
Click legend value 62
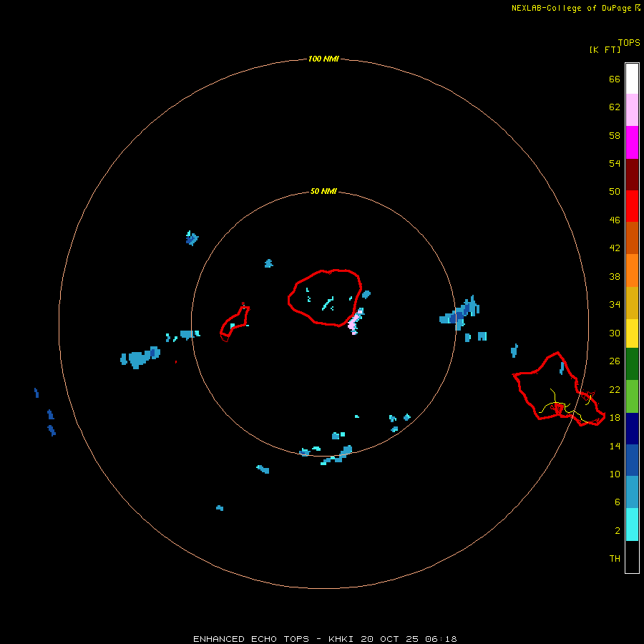[x=615, y=107]
